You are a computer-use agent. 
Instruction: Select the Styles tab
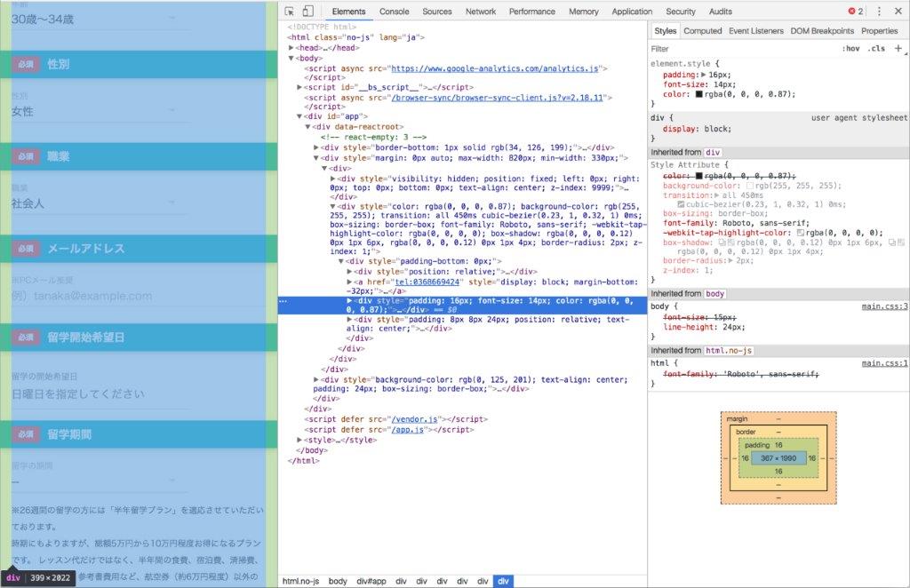click(x=665, y=31)
